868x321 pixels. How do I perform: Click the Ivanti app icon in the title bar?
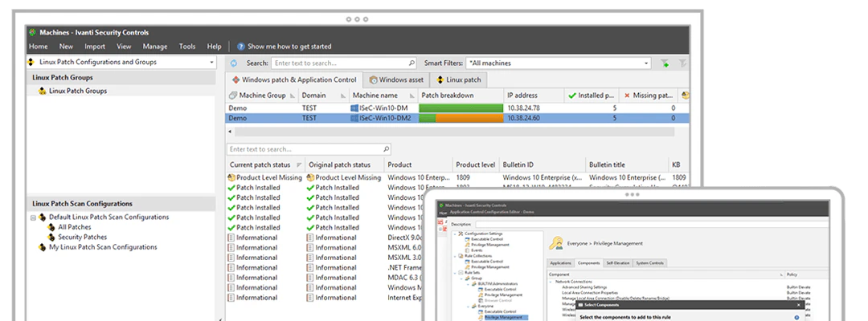[33, 33]
